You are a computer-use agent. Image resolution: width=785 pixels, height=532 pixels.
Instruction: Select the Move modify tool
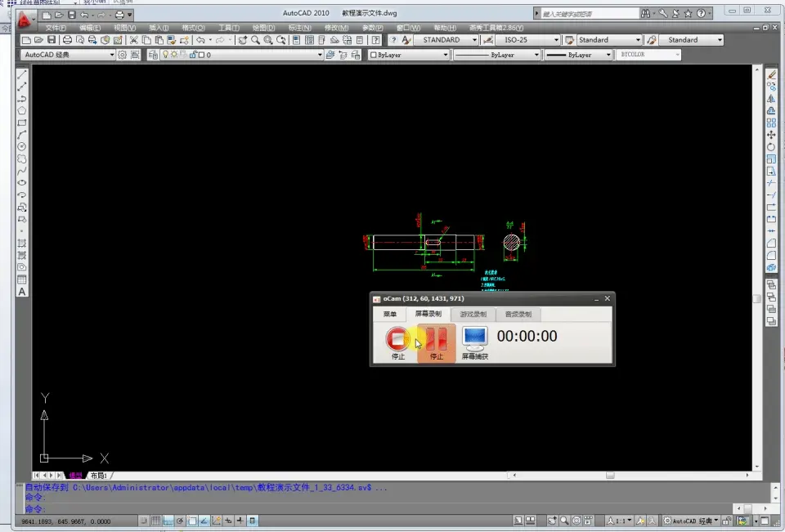(771, 135)
